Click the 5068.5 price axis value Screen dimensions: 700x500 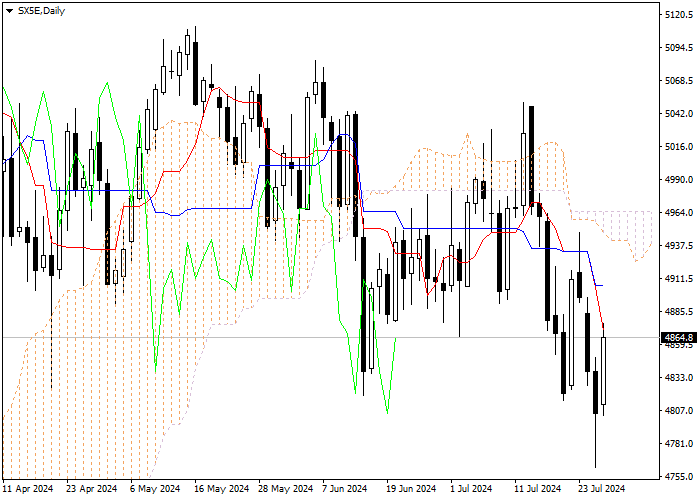(679, 81)
